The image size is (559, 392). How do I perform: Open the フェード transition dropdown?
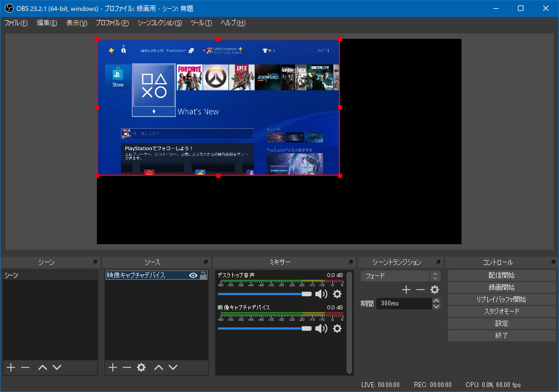(401, 276)
